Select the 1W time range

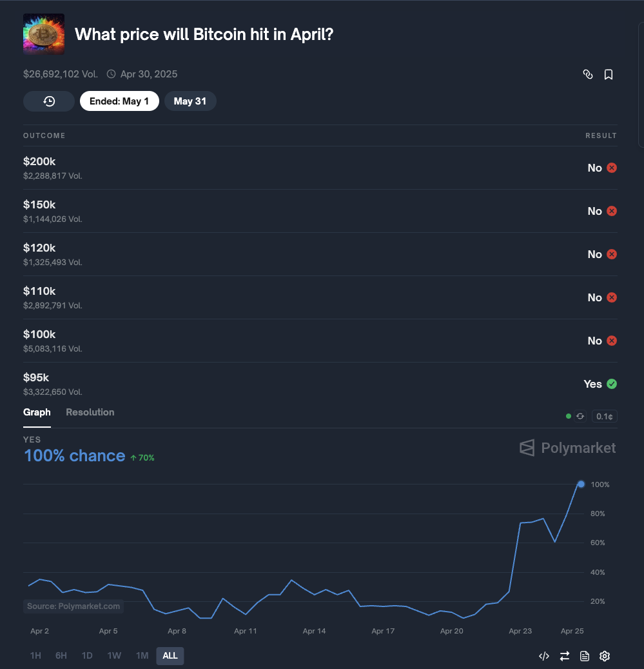[114, 655]
